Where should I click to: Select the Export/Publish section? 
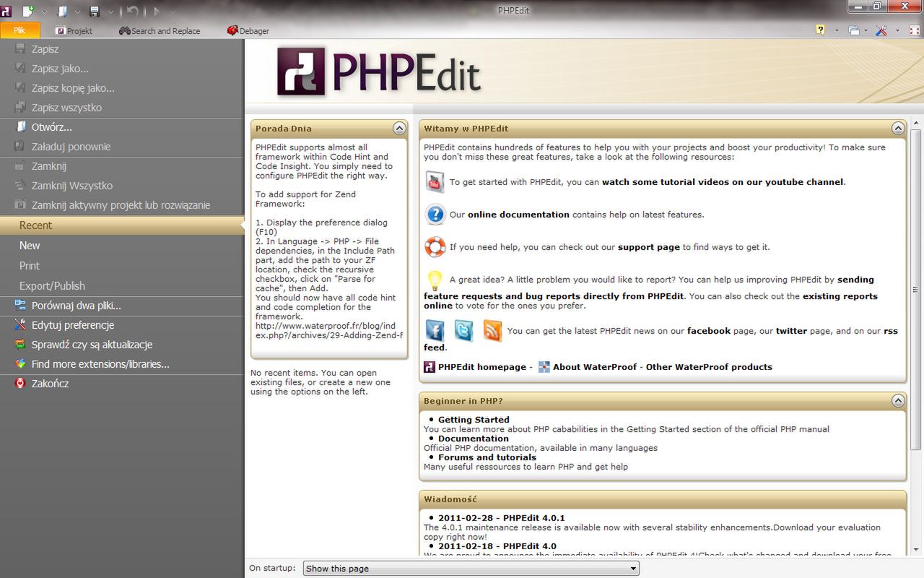click(x=122, y=286)
